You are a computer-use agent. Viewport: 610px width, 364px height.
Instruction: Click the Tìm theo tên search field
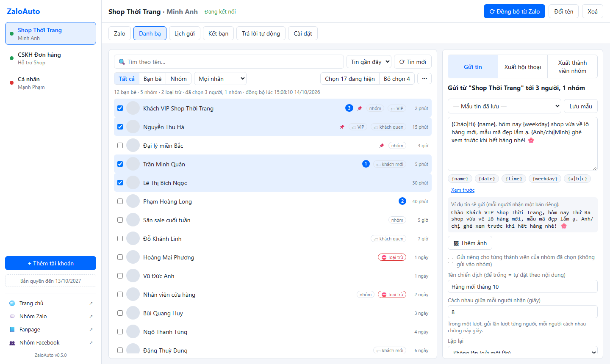(229, 62)
